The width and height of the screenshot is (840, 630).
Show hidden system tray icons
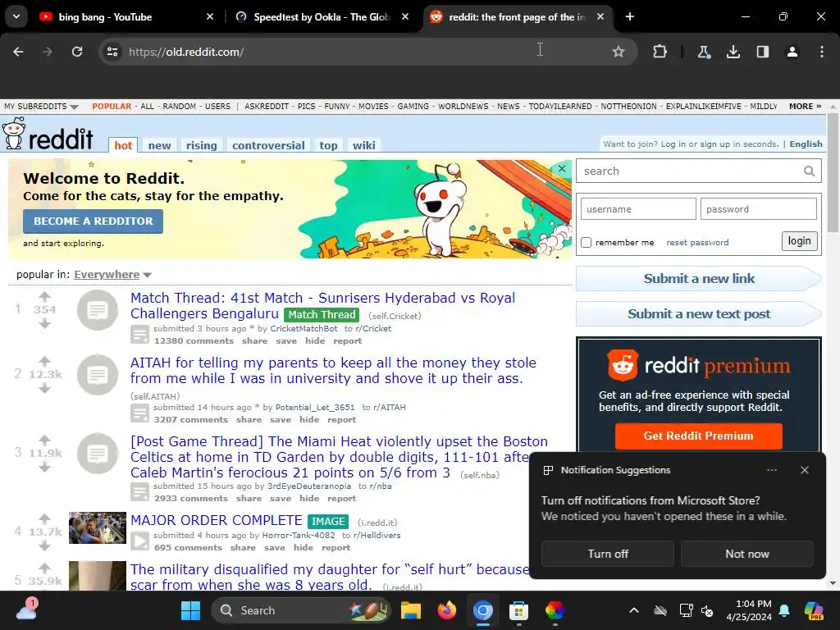pos(634,610)
